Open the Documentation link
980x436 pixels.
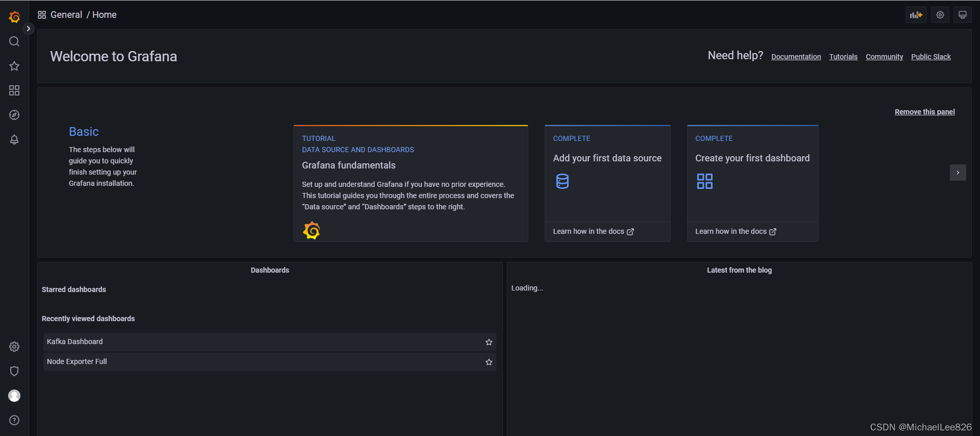[x=796, y=57]
